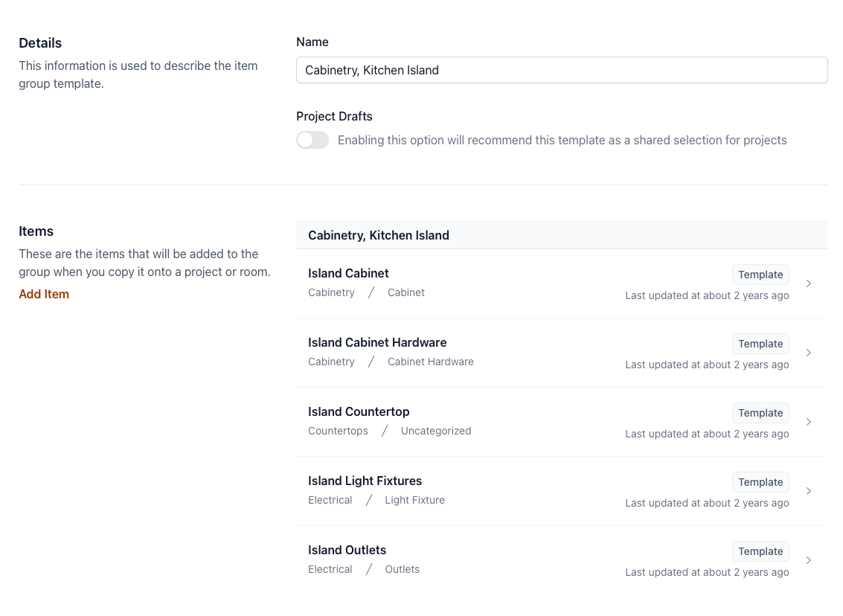Open the Island Light Fixtures item title
This screenshot has height=616, width=843.
tap(365, 481)
